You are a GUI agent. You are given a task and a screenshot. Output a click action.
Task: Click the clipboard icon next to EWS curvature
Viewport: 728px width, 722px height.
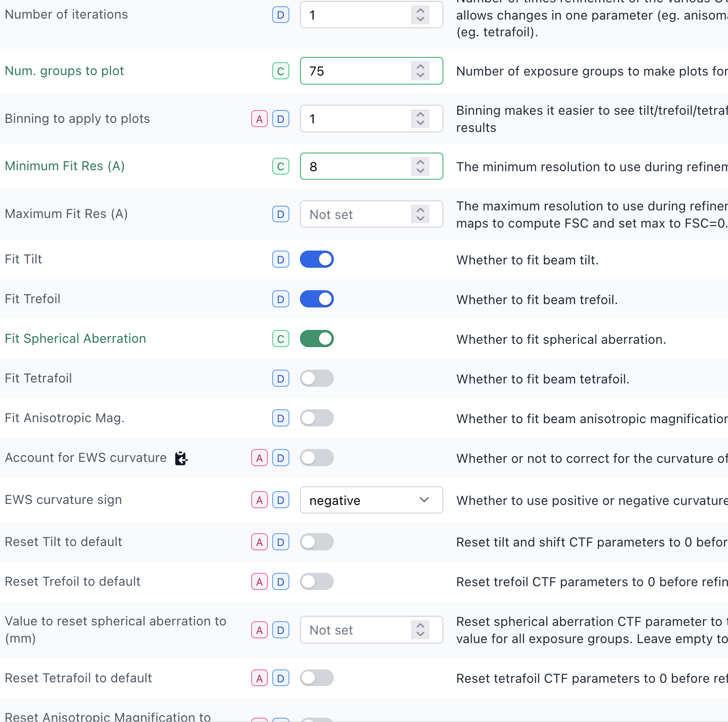pos(181,458)
